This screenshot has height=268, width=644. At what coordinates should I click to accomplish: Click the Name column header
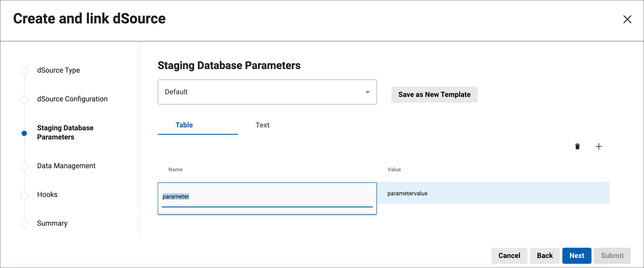[x=175, y=170]
